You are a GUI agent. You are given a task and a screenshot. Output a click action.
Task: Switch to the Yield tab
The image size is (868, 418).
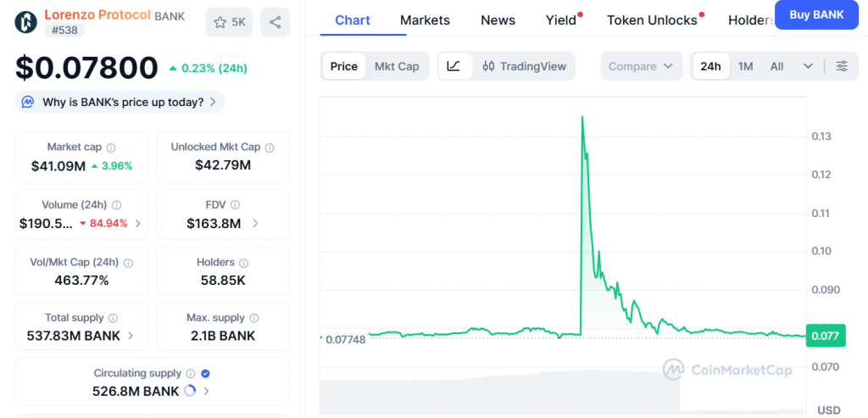click(561, 20)
